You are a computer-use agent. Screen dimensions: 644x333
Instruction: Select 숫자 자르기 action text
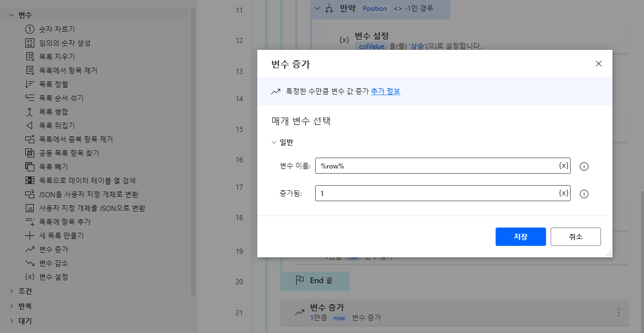(x=57, y=29)
